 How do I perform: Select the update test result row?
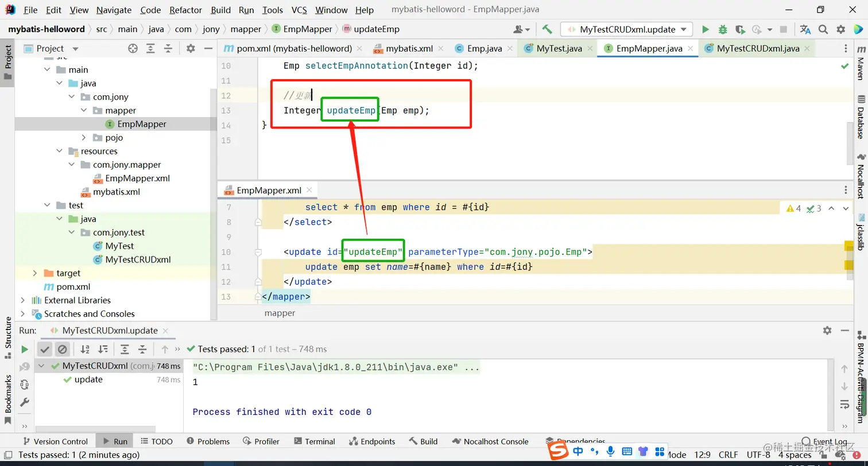click(x=108, y=380)
